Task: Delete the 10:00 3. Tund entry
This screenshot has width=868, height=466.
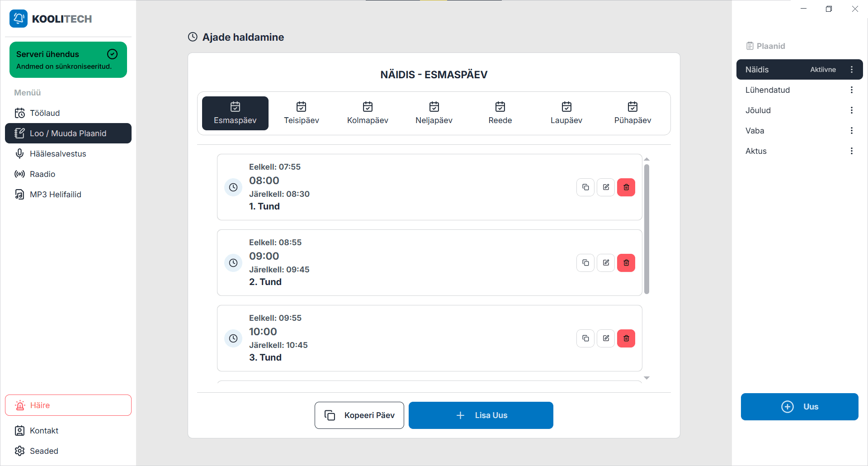Action: (626, 338)
